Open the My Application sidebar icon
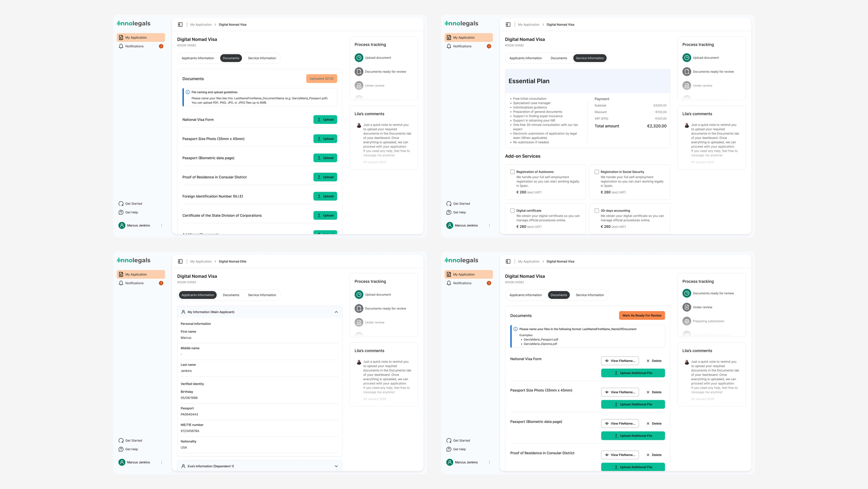 121,37
